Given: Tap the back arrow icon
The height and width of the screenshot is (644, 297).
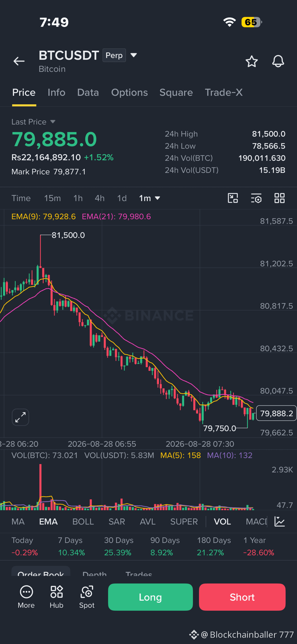Looking at the screenshot, I should point(19,61).
